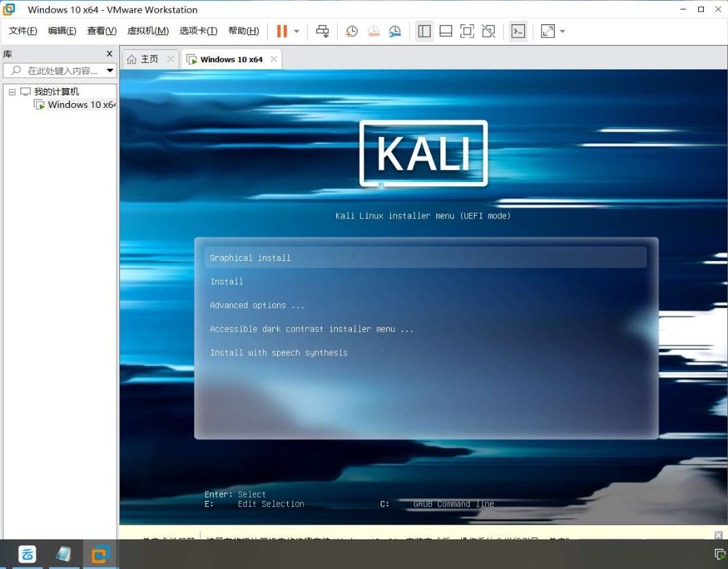
Task: Choose Advanced options ... in installer menu
Action: click(x=257, y=305)
